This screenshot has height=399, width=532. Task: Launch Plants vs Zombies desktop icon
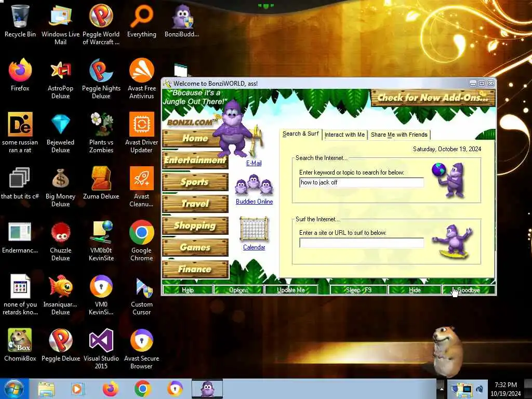101,132
